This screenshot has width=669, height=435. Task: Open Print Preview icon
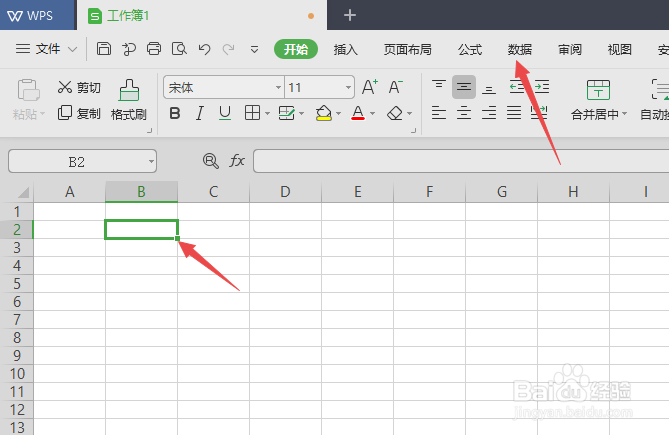coord(179,49)
